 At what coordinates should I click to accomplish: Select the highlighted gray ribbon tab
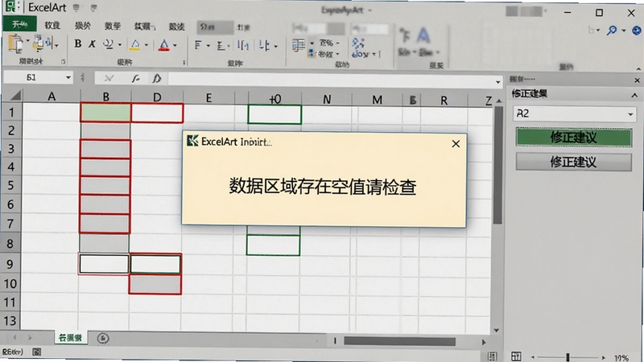[x=215, y=27]
